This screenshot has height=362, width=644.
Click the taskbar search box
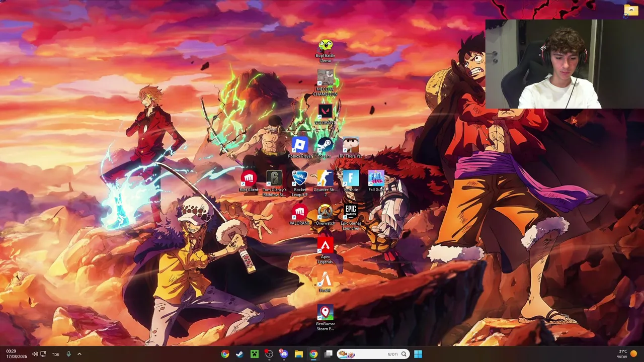pos(373,354)
